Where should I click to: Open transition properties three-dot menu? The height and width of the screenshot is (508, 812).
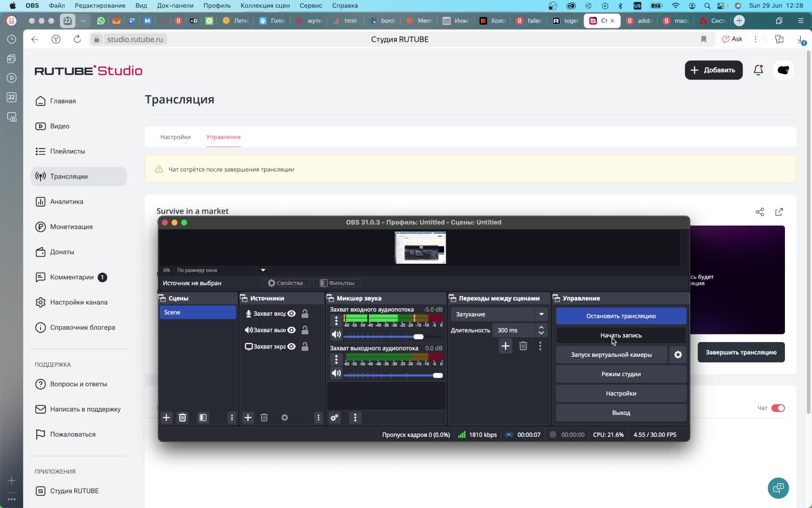[540, 346]
